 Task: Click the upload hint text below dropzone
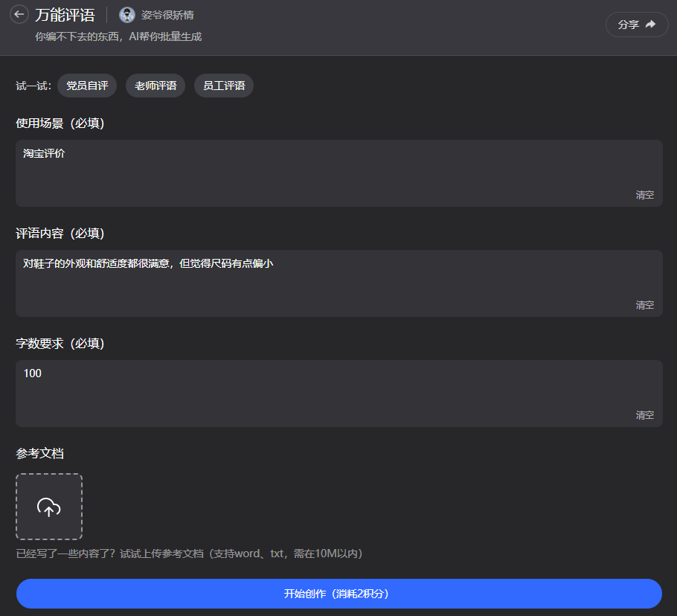tap(189, 554)
